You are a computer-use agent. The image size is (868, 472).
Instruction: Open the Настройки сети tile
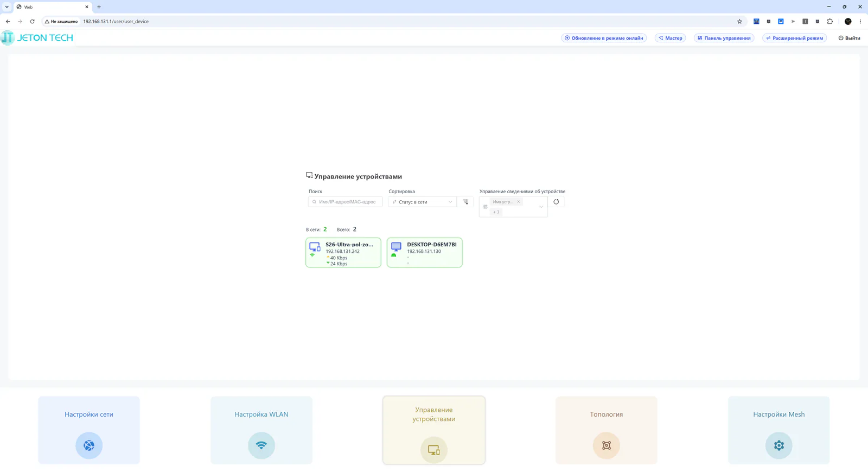[89, 430]
